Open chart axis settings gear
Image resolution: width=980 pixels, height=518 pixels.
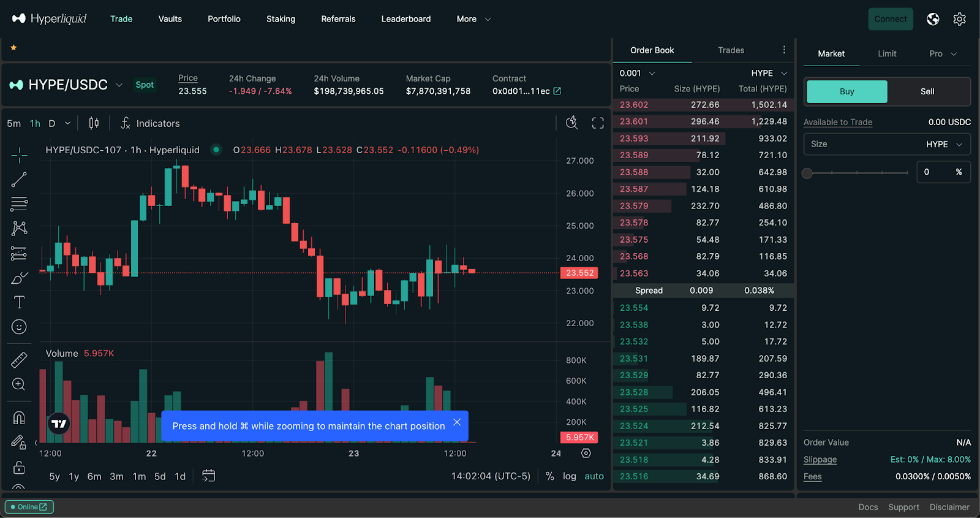[586, 453]
